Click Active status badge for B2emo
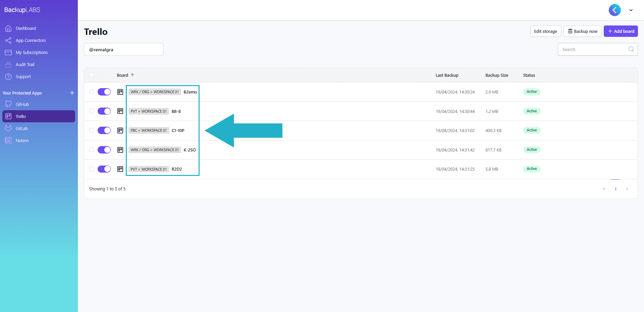The image size is (644, 312). [532, 92]
